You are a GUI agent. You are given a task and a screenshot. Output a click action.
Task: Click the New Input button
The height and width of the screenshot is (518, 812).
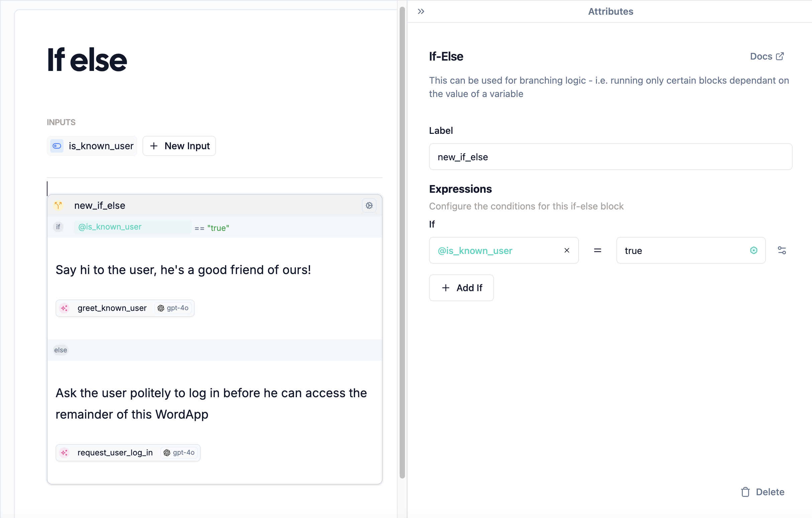tap(179, 146)
